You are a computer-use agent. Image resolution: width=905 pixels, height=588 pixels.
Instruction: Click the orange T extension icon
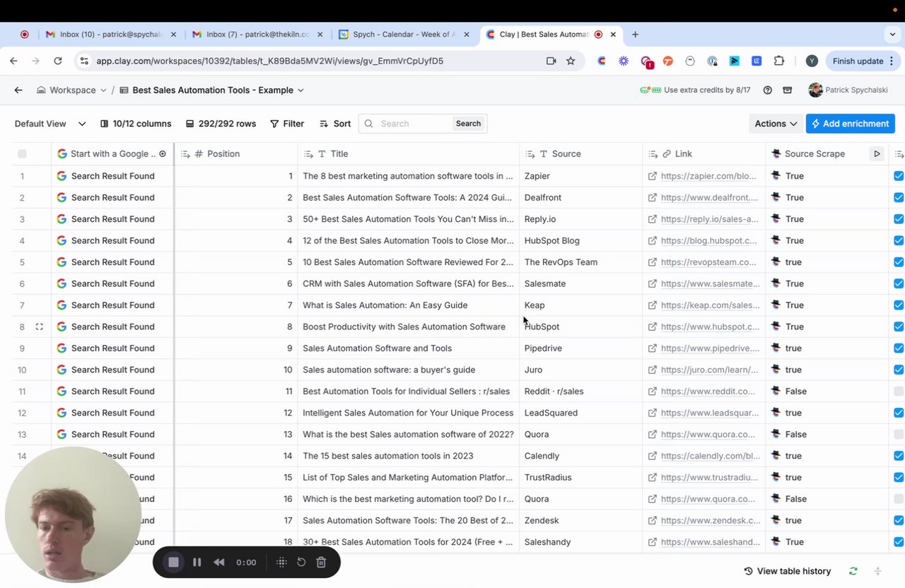pos(668,61)
